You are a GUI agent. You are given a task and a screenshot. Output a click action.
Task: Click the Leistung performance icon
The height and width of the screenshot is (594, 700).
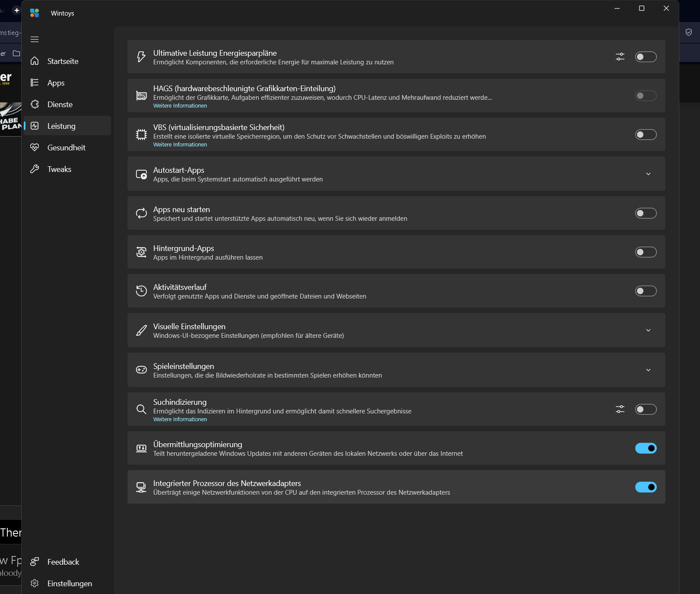click(x=35, y=126)
